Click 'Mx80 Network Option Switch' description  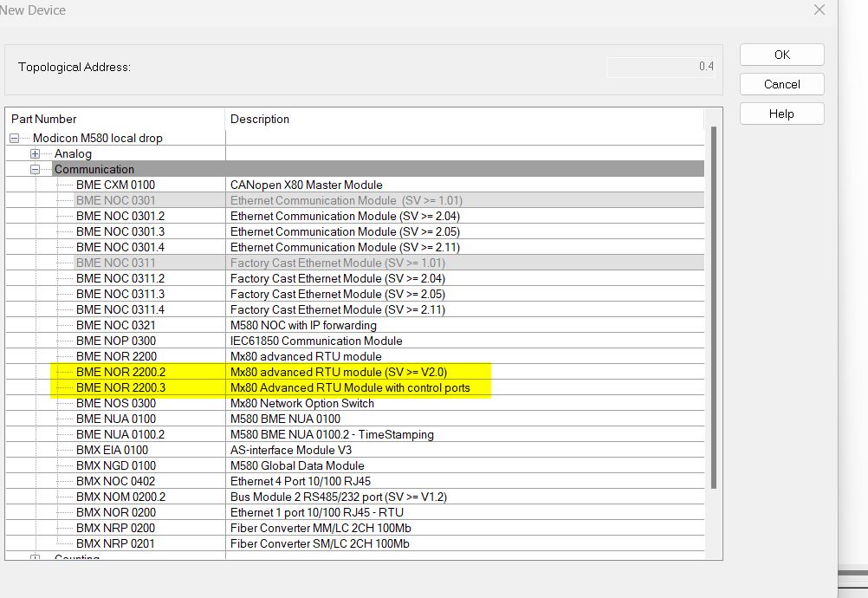click(x=301, y=403)
